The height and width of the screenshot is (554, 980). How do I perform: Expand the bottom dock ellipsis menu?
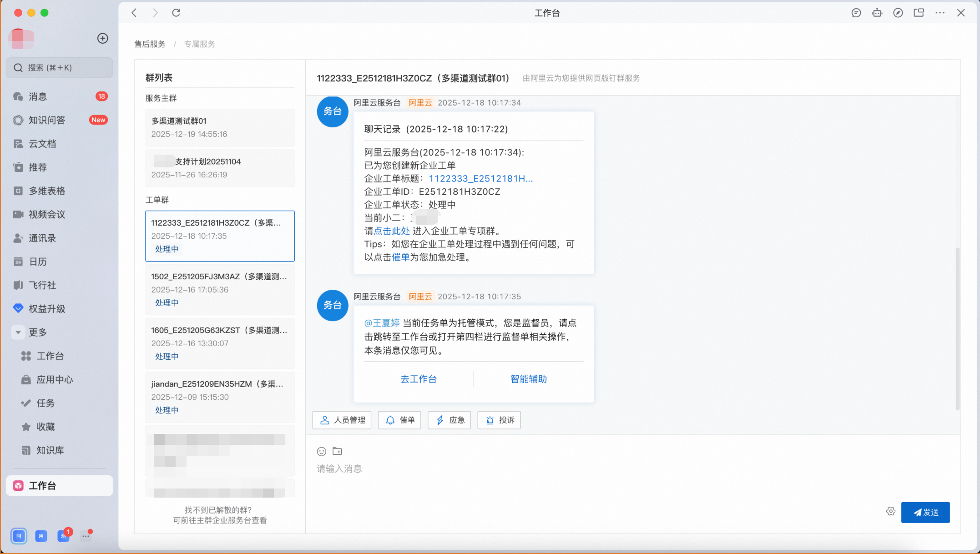point(86,536)
